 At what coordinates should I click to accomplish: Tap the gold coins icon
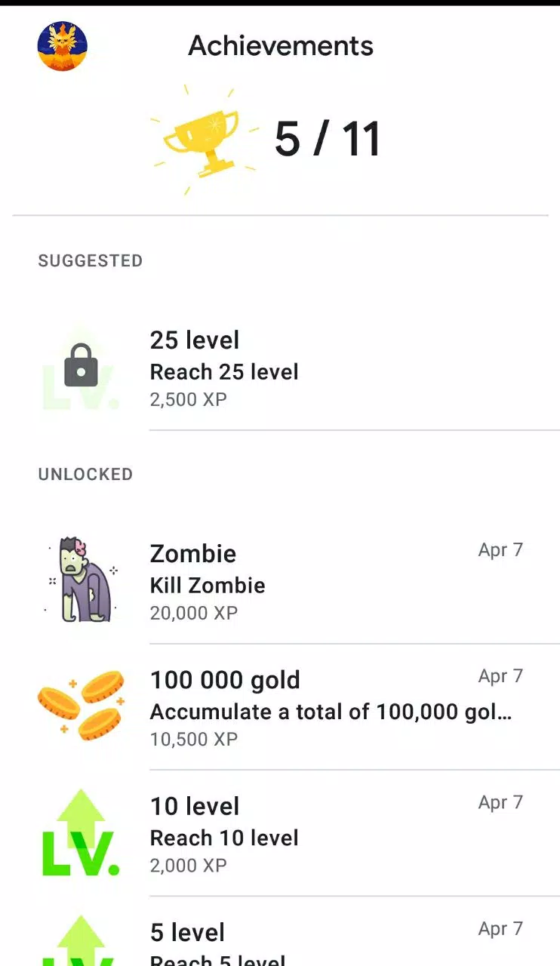(81, 706)
